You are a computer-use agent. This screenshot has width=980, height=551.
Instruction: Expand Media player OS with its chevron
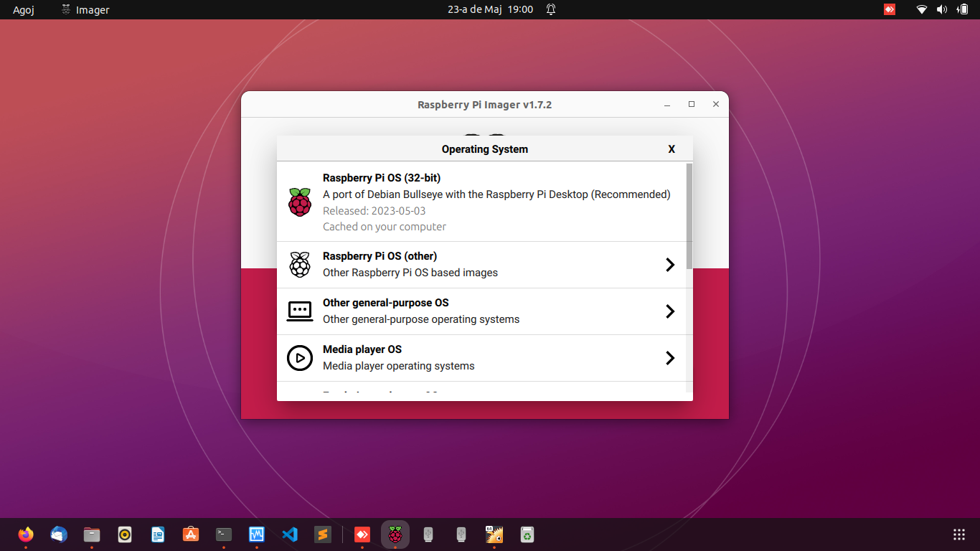[670, 358]
